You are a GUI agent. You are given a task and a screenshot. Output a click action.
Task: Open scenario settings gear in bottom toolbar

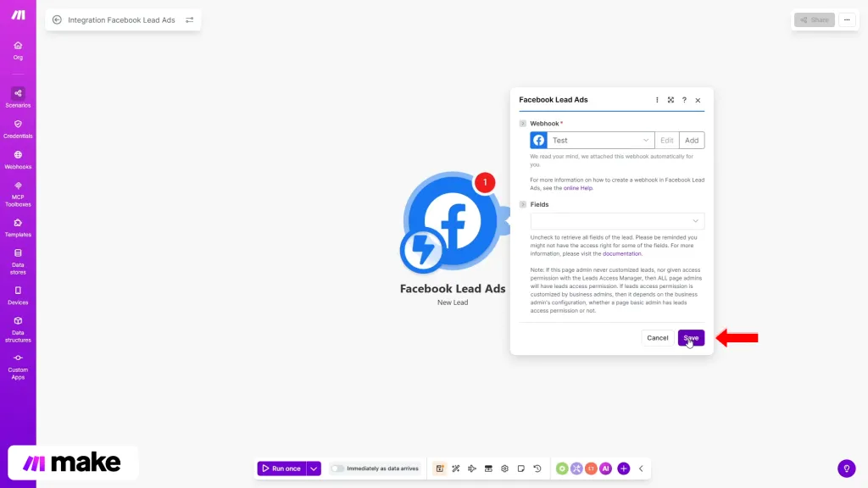pyautogui.click(x=504, y=469)
